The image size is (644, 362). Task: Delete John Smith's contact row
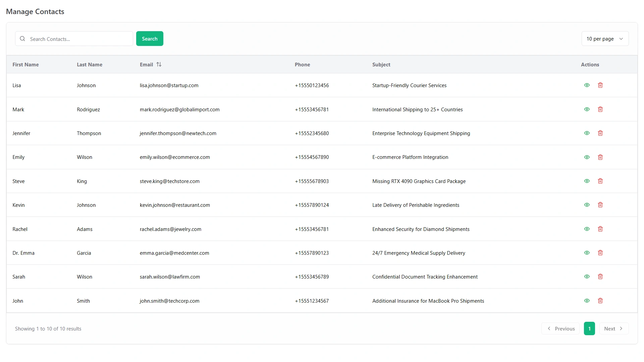(x=600, y=301)
